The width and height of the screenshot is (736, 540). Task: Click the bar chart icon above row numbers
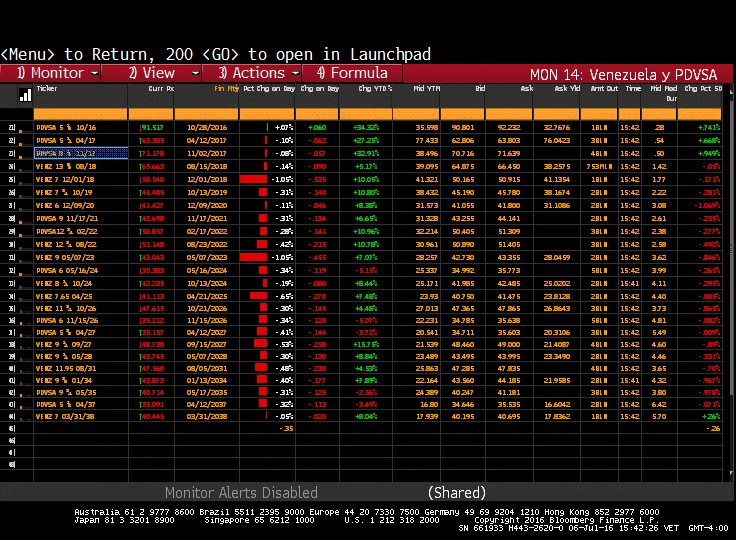[25, 95]
